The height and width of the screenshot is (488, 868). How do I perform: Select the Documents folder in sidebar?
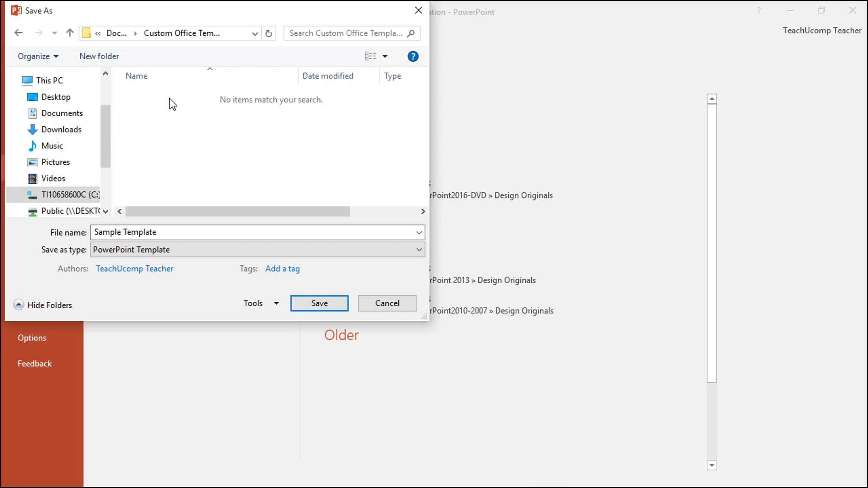click(x=62, y=113)
